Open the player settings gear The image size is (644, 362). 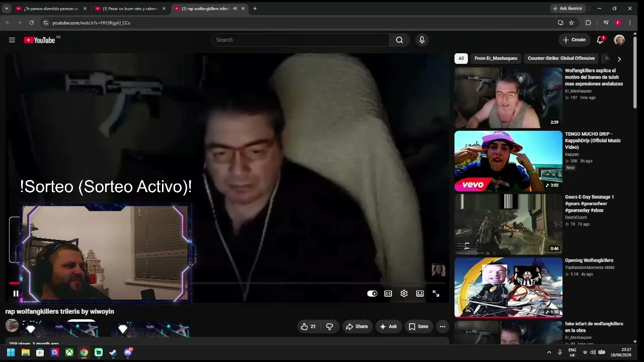pos(404,294)
